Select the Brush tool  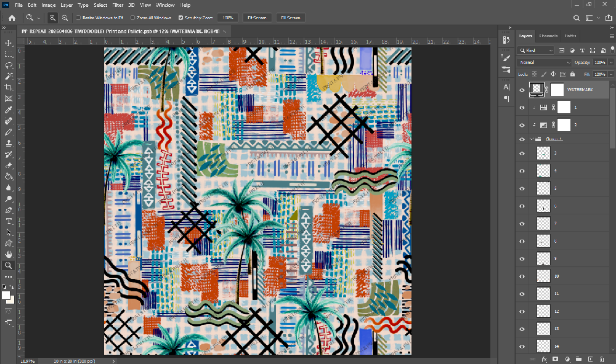pyautogui.click(x=8, y=132)
